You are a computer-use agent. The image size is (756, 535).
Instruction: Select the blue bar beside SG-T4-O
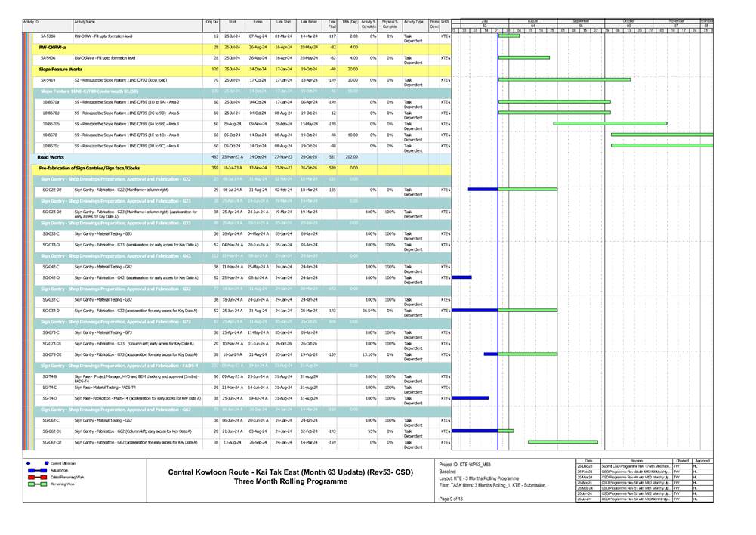coord(471,397)
